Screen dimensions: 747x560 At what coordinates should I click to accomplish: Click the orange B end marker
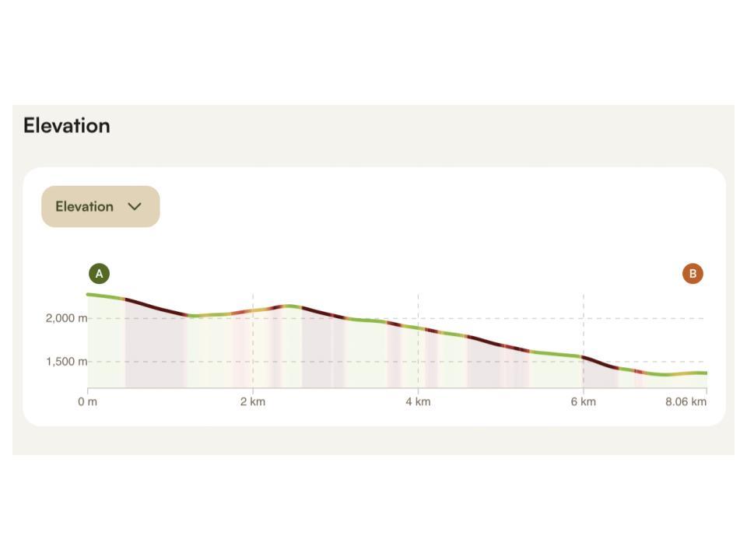[x=693, y=274]
